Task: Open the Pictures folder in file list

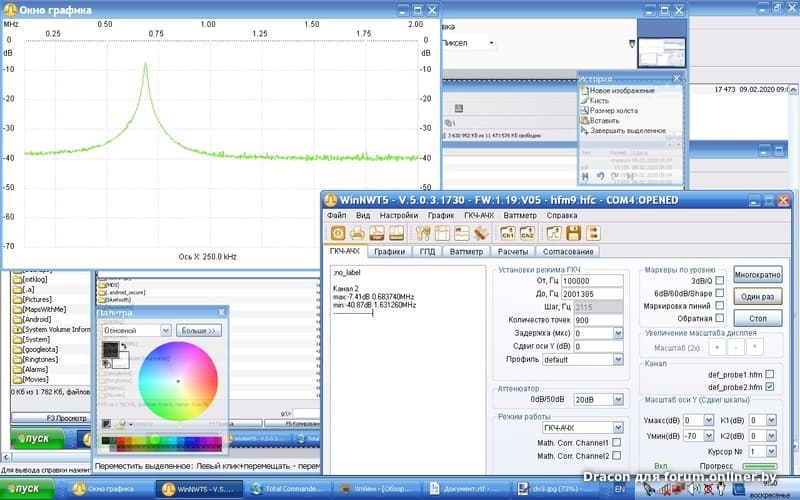Action: tap(38, 299)
